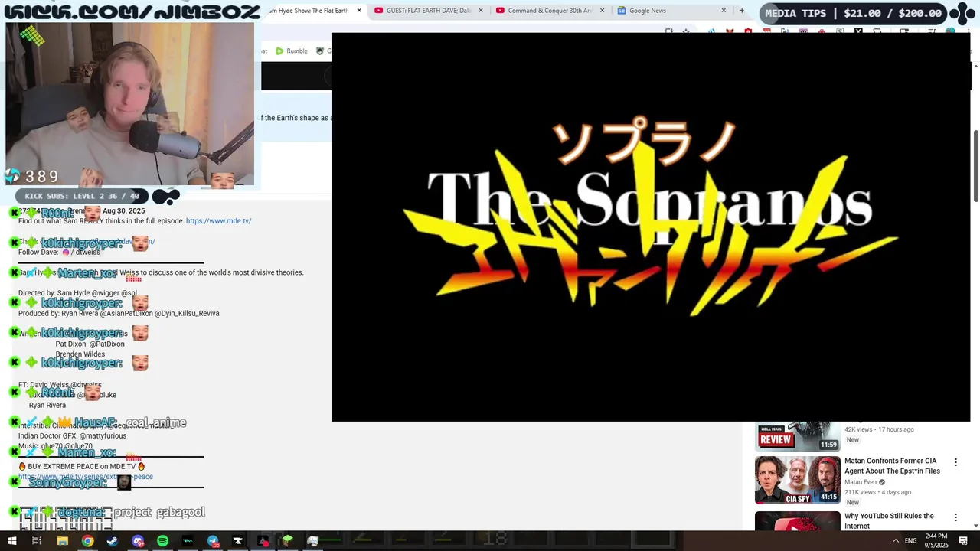Close the Command & Conquer tab
Screen dimensions: 980x551
click(602, 11)
